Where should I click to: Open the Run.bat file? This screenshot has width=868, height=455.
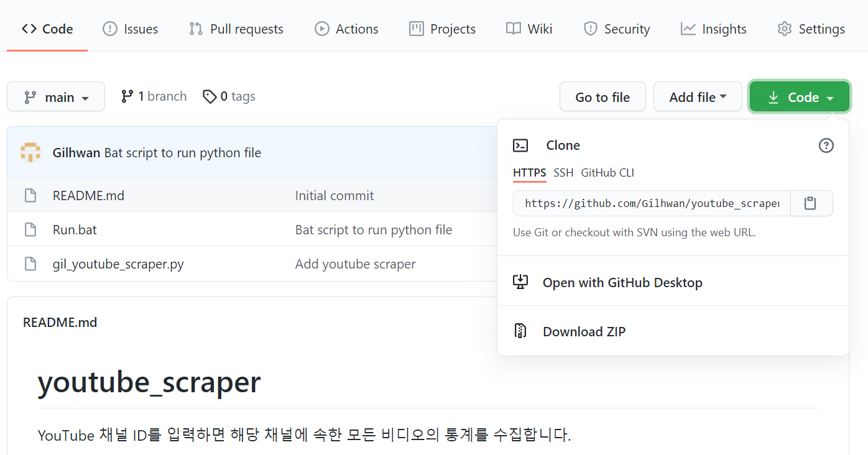pyautogui.click(x=75, y=230)
